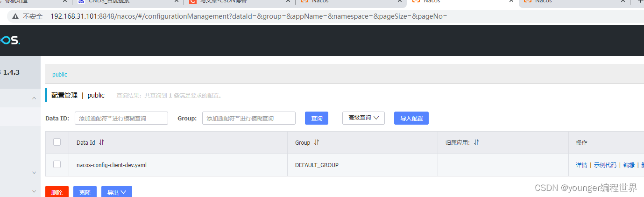The height and width of the screenshot is (197, 644).
Task: Open 详情 for nacos-config-client-dev.yaml
Action: point(581,165)
